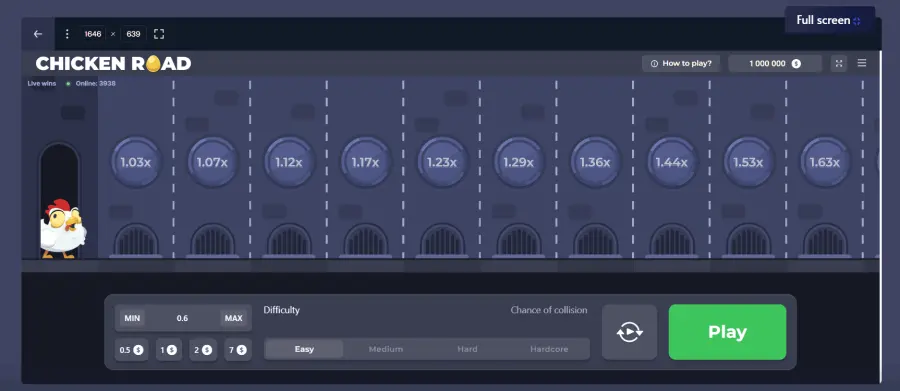Select Medium difficulty

point(386,349)
